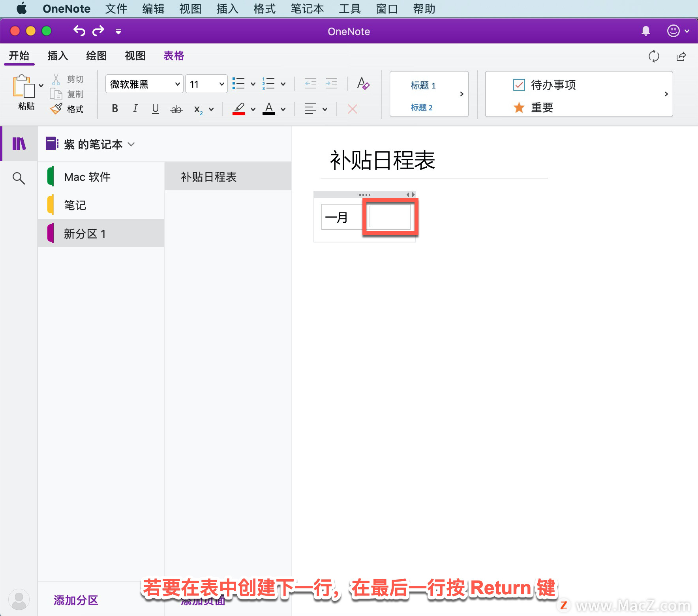Switch to the 插入 ribbon tab

tap(58, 56)
